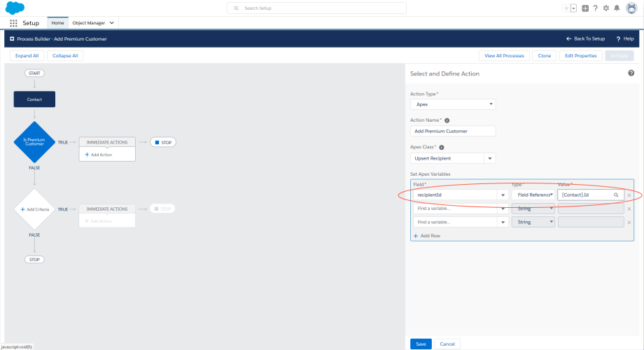Screen dimensions: 644x350
Task: Click the blue STOP node
Action: (x=163, y=142)
